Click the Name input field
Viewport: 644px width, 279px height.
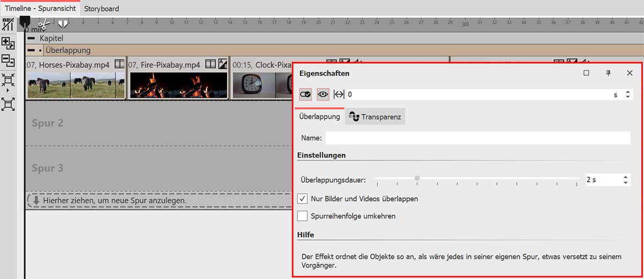[478, 138]
